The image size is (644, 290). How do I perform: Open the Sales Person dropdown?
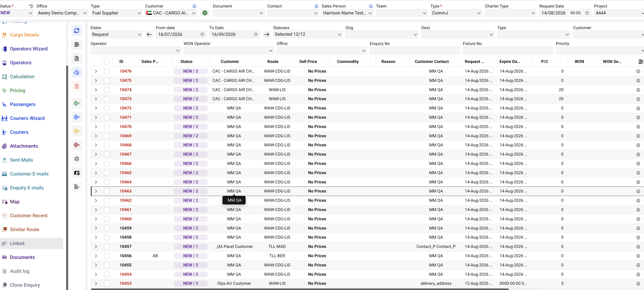[x=347, y=13]
